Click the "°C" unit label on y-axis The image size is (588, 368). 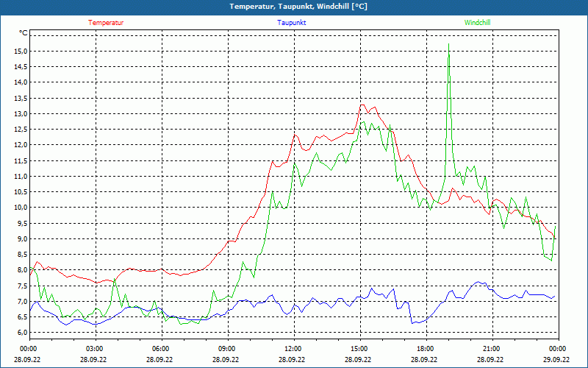24,33
